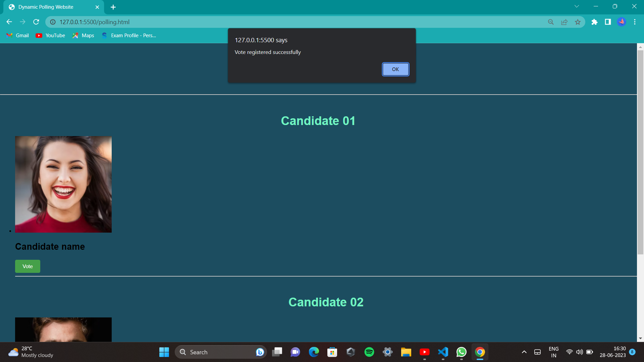644x362 pixels.
Task: Open Chrome profile avatar
Action: [621, 22]
